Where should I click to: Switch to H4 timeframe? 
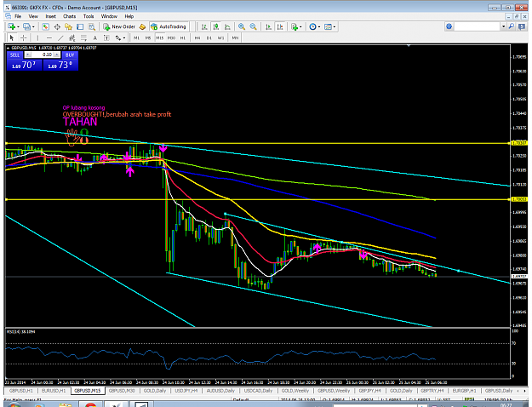point(197,37)
